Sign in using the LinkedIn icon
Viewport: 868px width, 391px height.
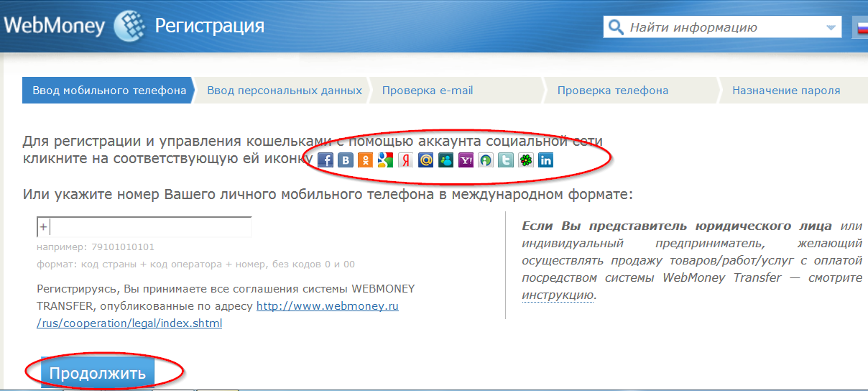click(546, 160)
